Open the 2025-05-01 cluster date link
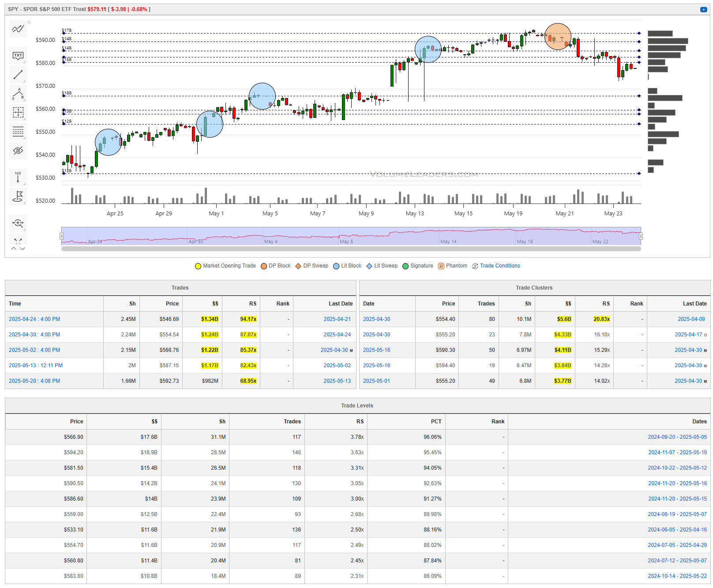Image resolution: width=713 pixels, height=588 pixels. [x=376, y=381]
